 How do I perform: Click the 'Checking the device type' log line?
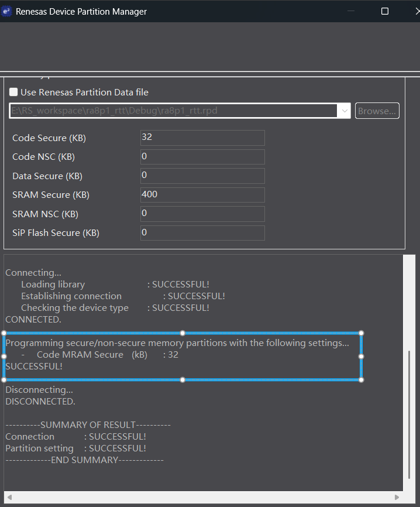pos(115,308)
